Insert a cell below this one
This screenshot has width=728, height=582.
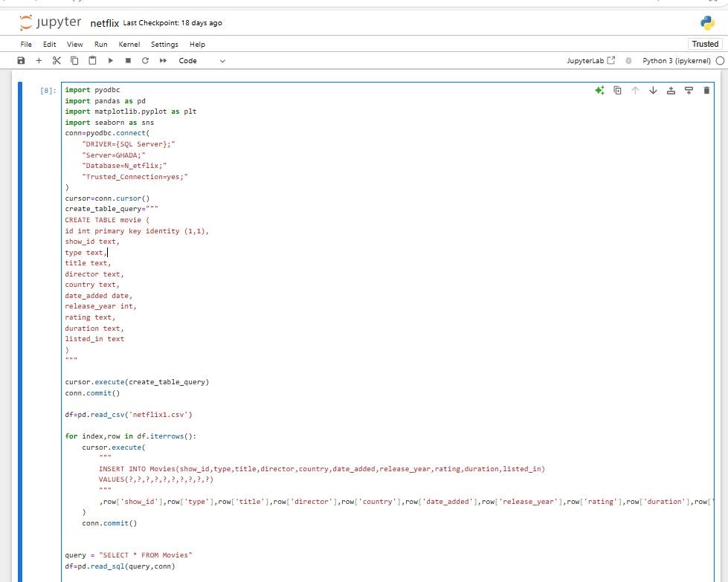point(689,91)
